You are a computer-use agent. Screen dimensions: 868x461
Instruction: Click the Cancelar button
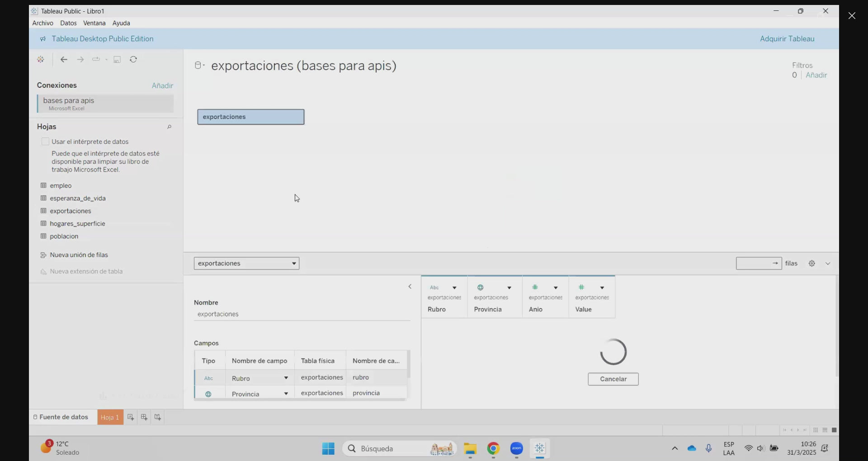pos(613,379)
